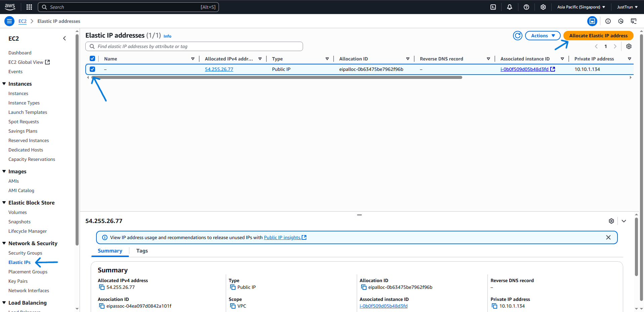Switch to the Summary tab
This screenshot has width=644, height=312.
110,251
